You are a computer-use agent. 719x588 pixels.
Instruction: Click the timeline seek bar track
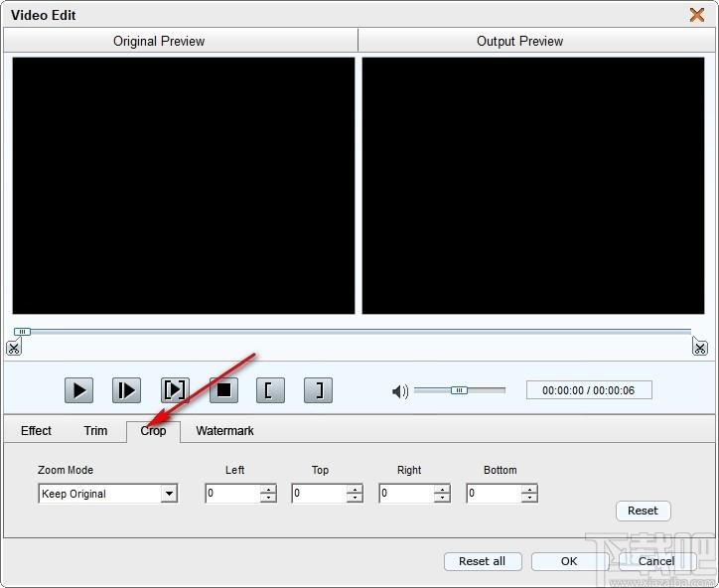click(x=353, y=331)
